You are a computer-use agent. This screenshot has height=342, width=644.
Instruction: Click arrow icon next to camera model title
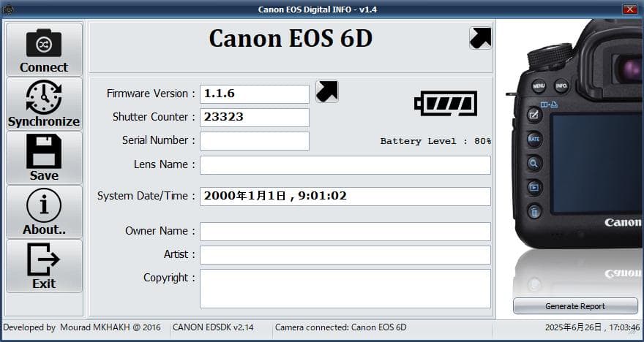(481, 38)
